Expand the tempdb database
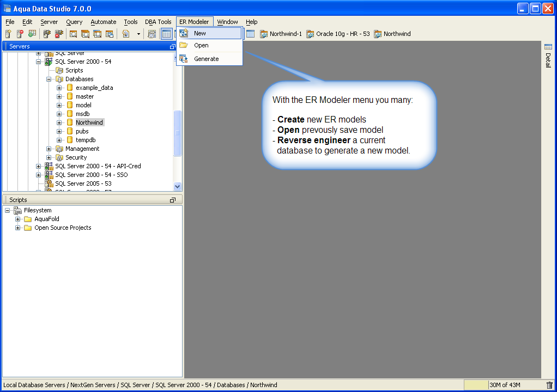 [59, 140]
